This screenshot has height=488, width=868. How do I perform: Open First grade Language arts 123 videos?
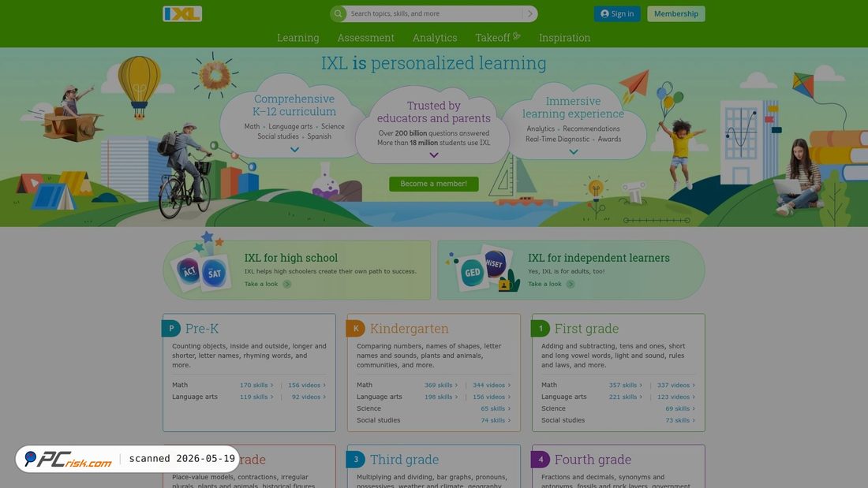tap(676, 397)
